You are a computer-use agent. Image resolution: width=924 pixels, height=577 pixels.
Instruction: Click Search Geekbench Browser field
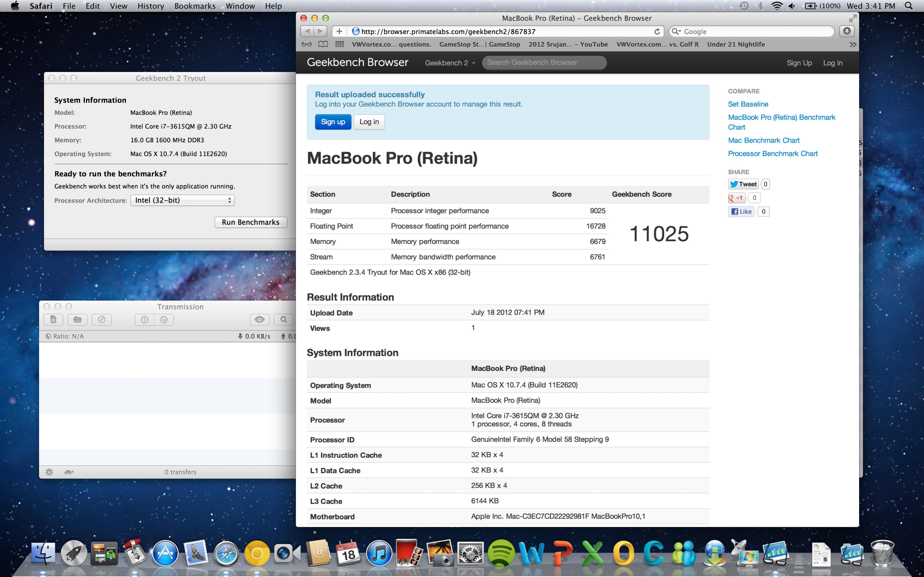[544, 63]
